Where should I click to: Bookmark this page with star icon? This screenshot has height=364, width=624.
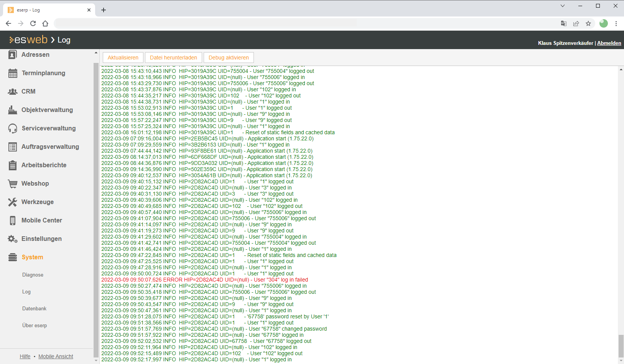(588, 23)
